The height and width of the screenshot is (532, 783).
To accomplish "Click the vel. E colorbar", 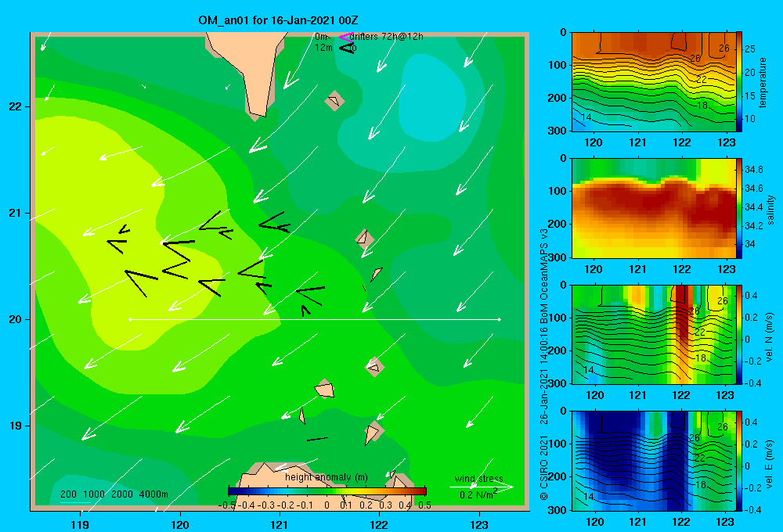I will 739,461.
